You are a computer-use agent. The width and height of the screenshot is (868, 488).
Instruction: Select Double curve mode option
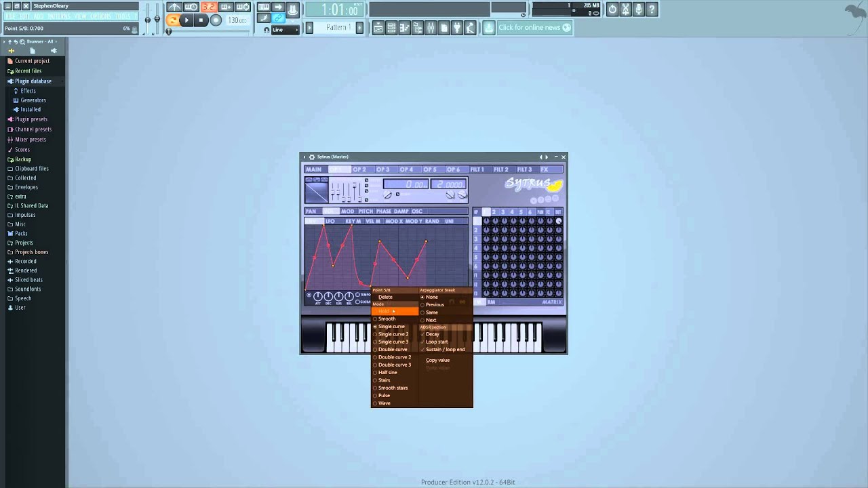click(x=395, y=350)
